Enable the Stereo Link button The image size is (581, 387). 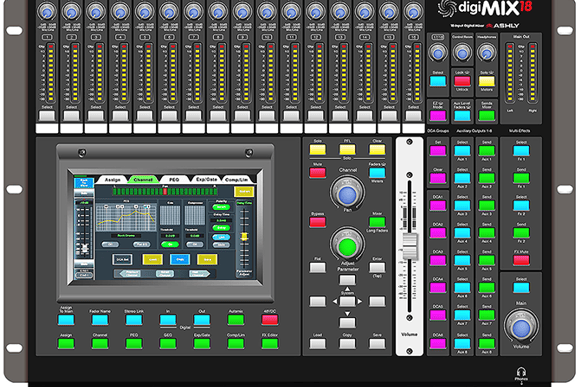(134, 320)
